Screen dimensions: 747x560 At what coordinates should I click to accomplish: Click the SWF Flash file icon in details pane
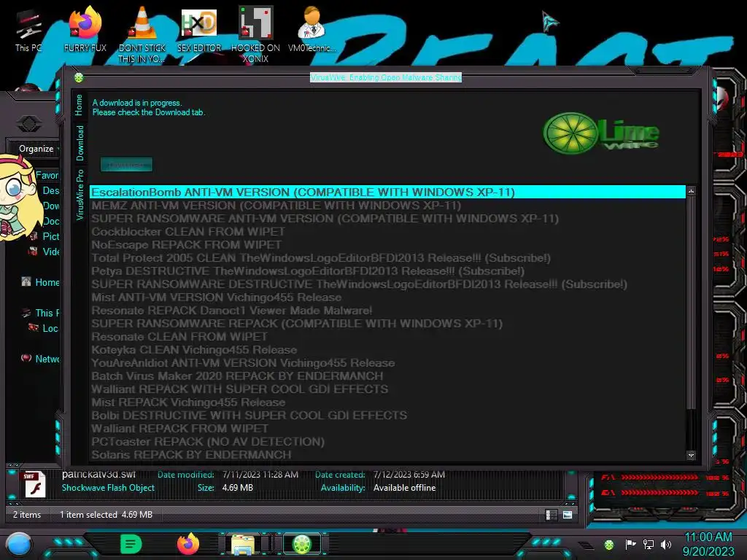click(34, 484)
